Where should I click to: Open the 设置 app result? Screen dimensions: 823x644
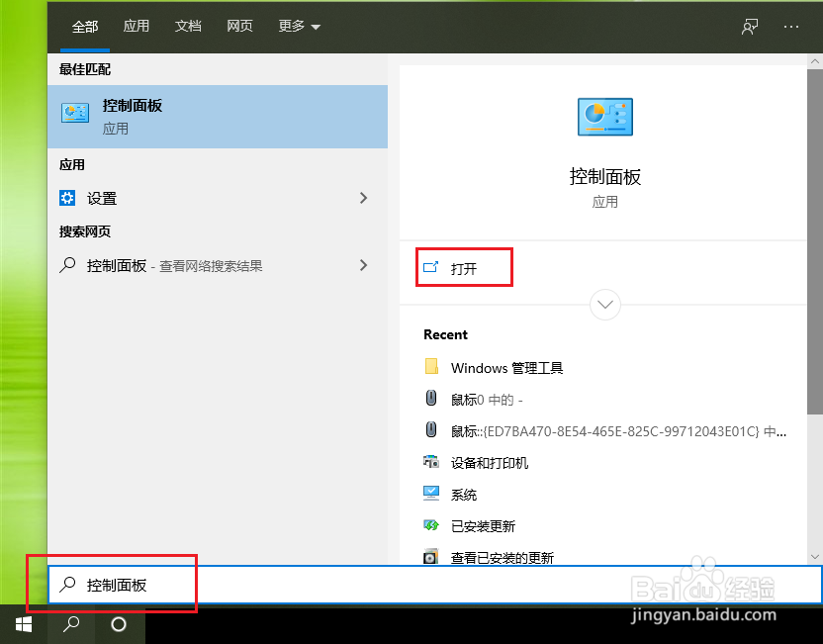click(x=218, y=198)
